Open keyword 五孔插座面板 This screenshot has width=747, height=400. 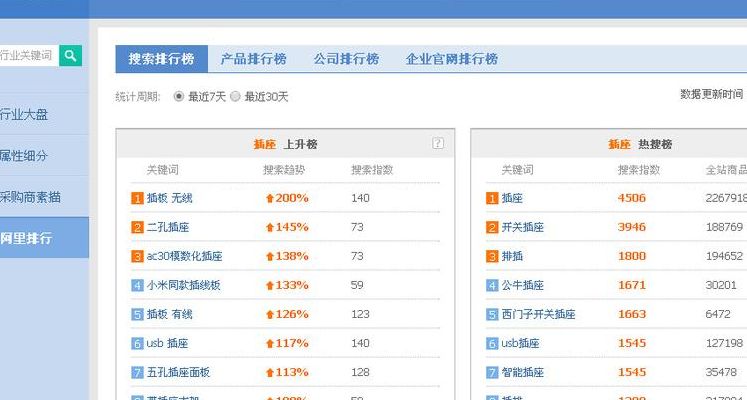[178, 372]
